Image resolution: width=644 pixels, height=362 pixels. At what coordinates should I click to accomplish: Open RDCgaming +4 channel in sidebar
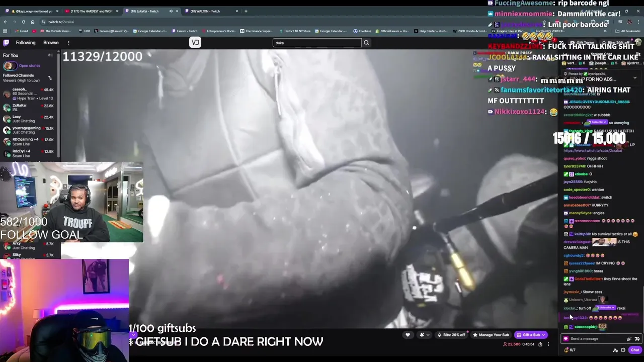coord(28,141)
